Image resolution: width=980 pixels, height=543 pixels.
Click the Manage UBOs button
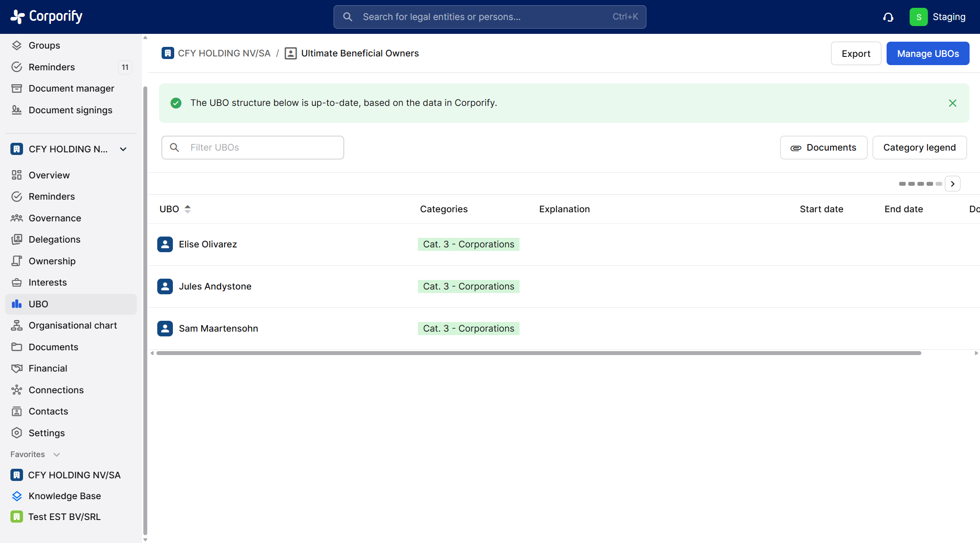(927, 54)
